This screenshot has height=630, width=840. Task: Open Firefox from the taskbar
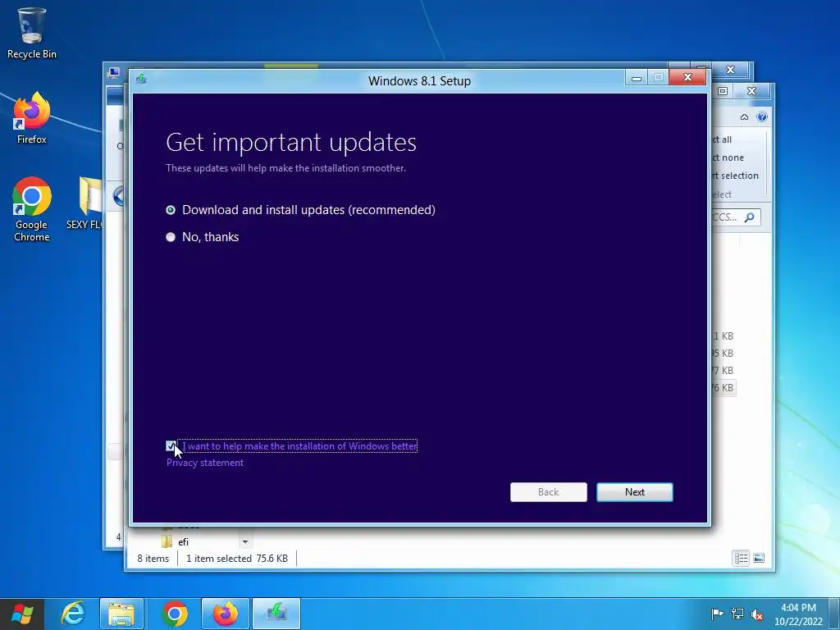pyautogui.click(x=225, y=614)
